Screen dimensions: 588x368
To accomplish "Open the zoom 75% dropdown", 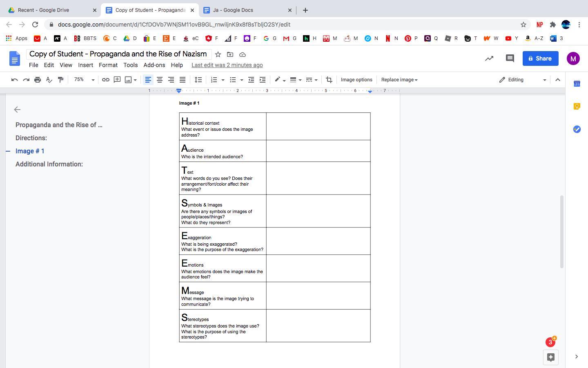I will 84,80.
